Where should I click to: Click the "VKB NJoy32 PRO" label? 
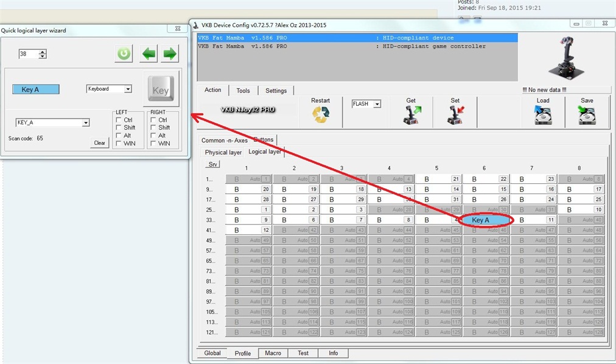pyautogui.click(x=248, y=110)
